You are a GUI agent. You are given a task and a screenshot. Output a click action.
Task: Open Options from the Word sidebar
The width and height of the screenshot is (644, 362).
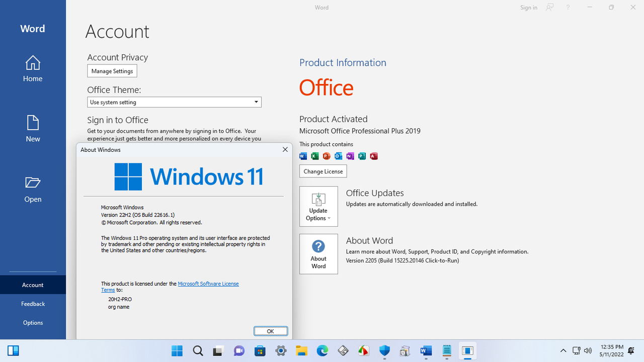click(33, 323)
